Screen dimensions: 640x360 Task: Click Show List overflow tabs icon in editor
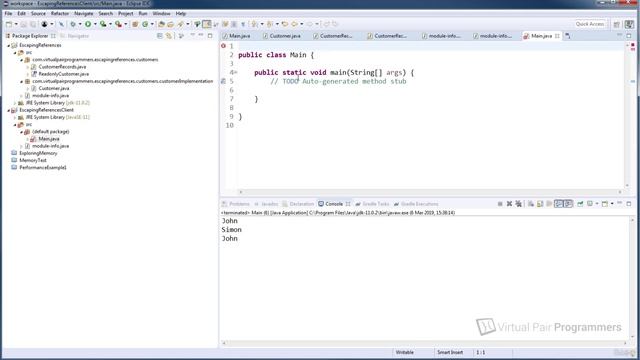567,36
